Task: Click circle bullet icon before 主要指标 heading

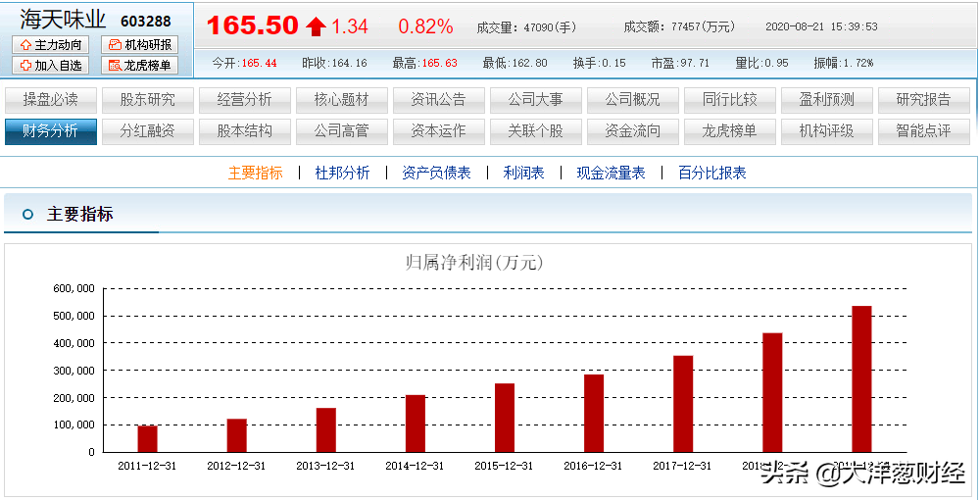Action: click(x=26, y=215)
